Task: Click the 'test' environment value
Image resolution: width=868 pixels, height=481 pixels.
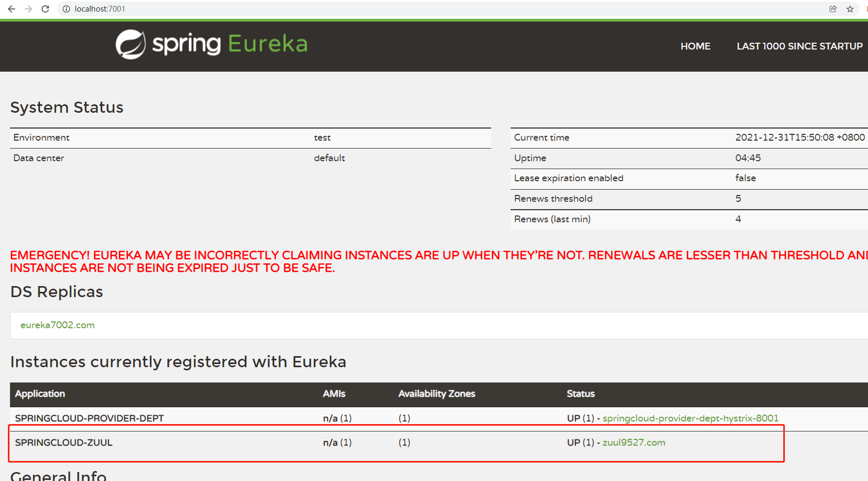Action: tap(322, 138)
